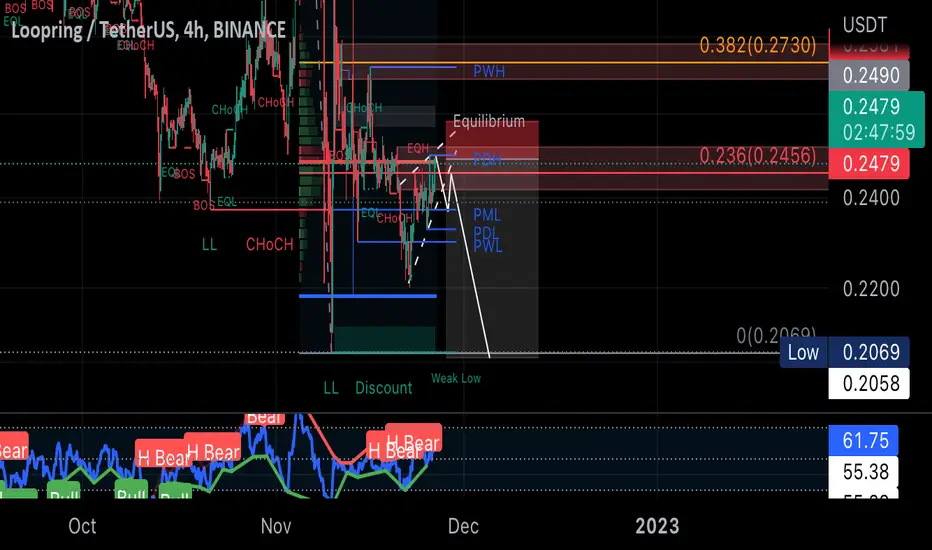Screen dimensions: 932x550
Task: Click the PML level label
Action: point(487,215)
